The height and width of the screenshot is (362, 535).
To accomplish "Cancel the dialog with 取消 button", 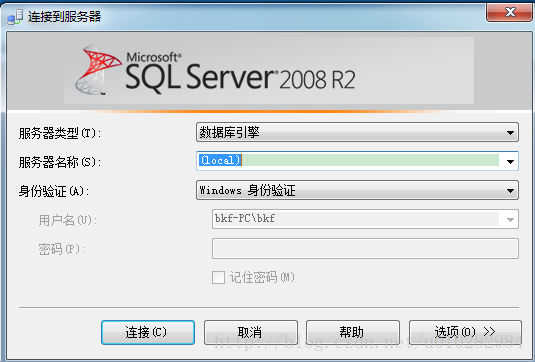I will click(251, 332).
